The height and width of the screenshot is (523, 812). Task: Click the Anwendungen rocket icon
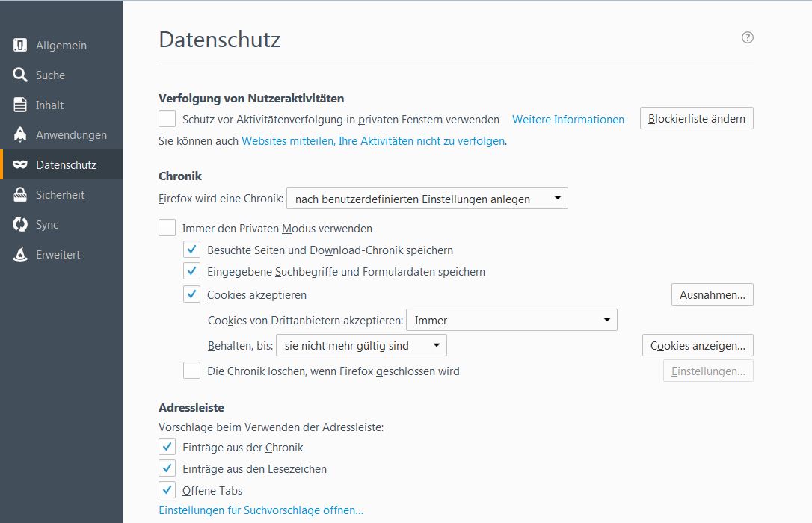20,134
